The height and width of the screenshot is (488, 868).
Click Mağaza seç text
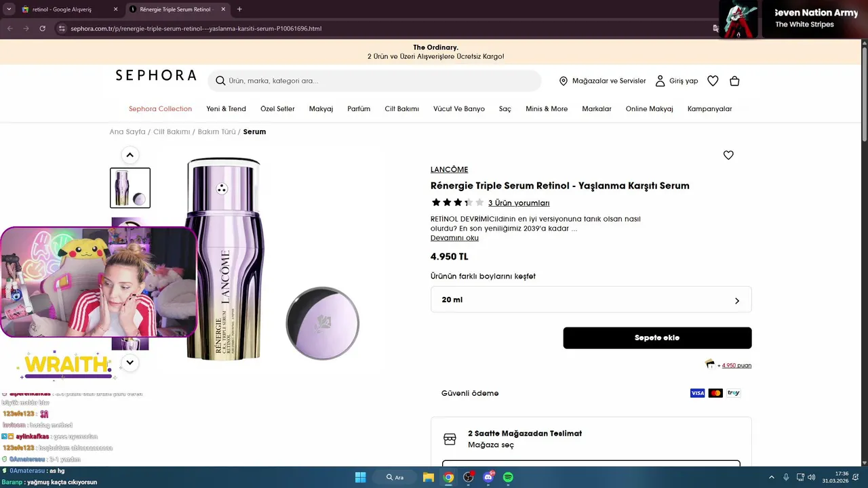coord(491,445)
